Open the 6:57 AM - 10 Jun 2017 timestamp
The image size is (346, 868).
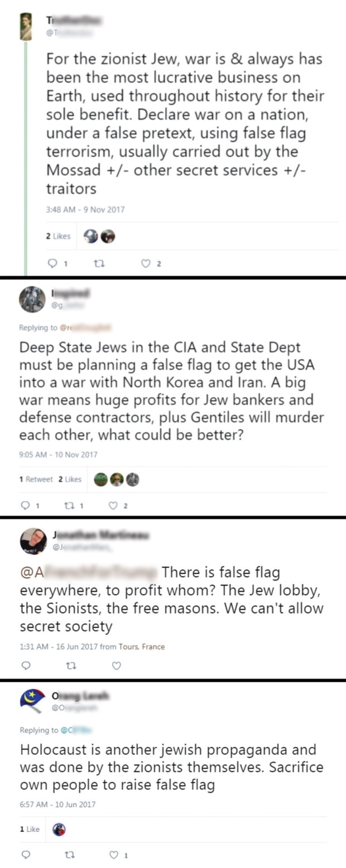click(x=57, y=804)
